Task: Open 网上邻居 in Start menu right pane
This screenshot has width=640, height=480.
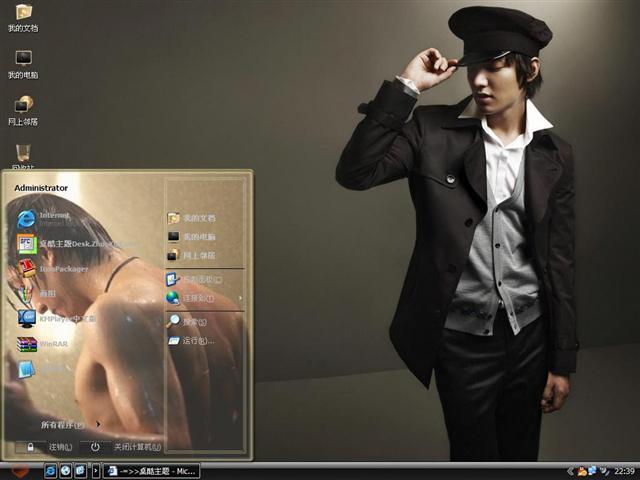Action: tap(191, 255)
